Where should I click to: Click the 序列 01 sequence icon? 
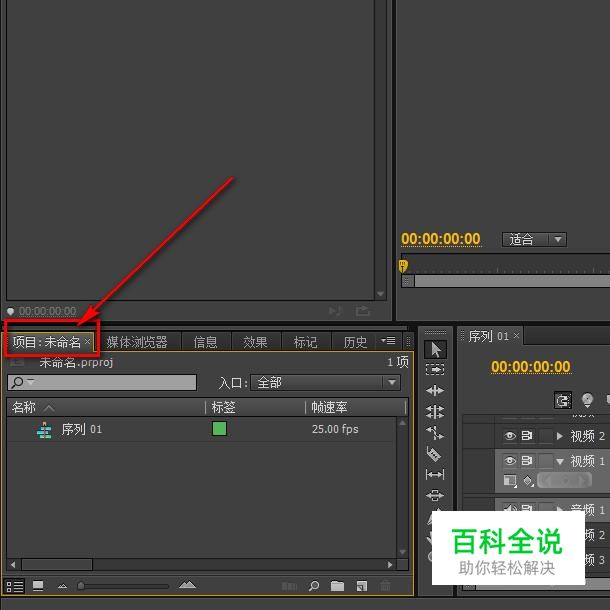click(44, 430)
